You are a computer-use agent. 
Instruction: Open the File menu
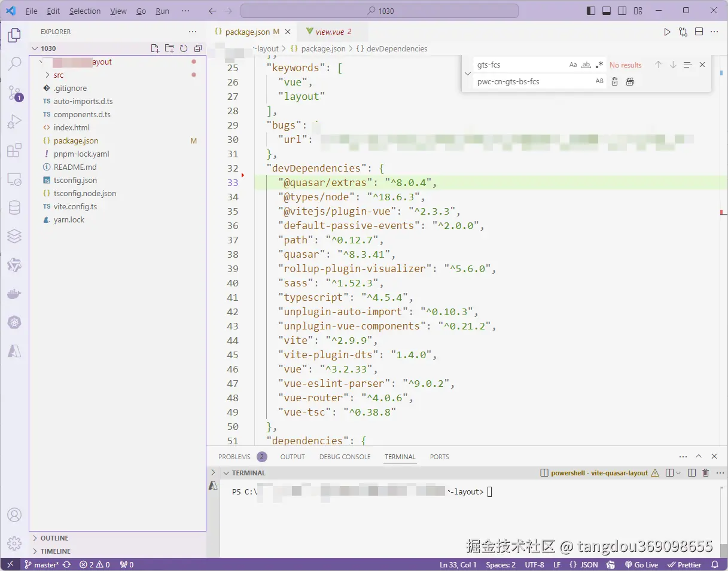click(x=32, y=11)
